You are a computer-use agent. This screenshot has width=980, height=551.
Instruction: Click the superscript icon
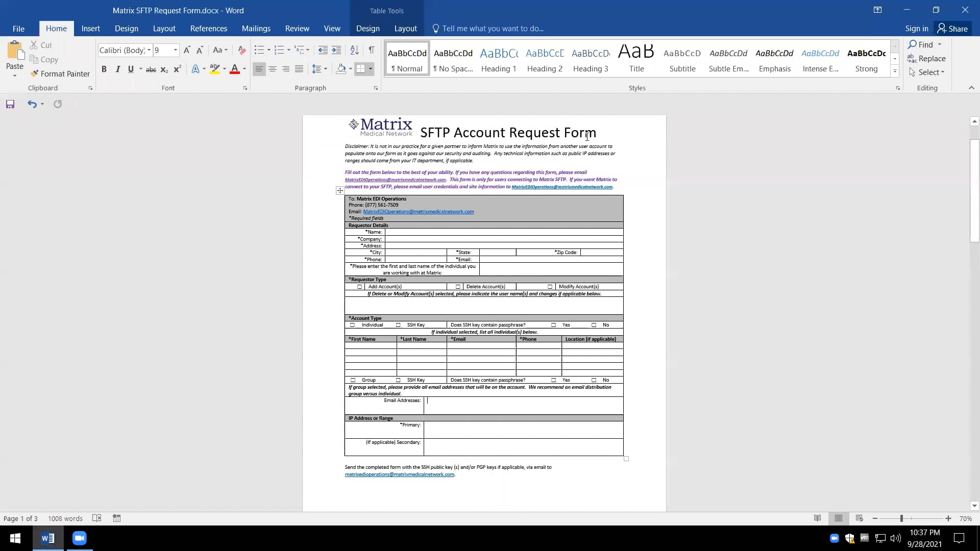point(177,69)
